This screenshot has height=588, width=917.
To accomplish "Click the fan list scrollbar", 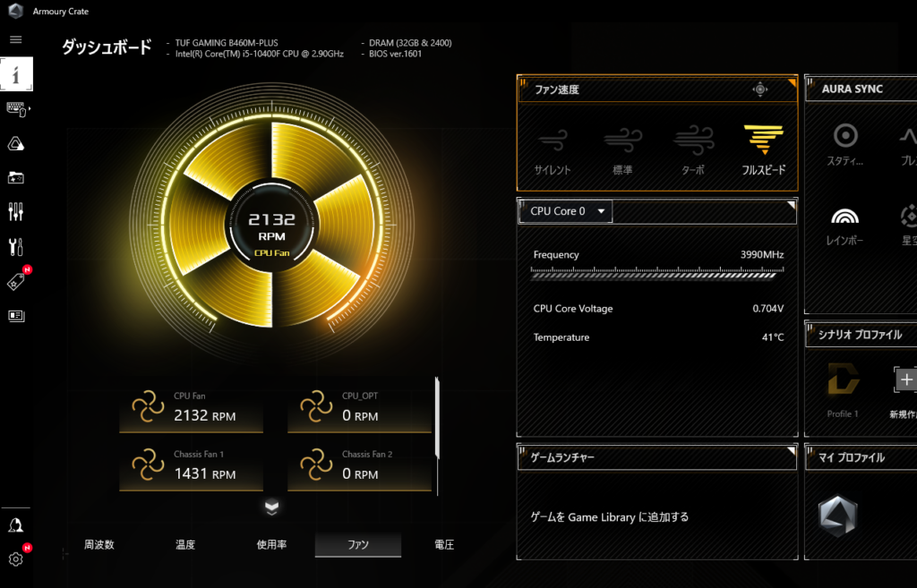I will coord(437,419).
